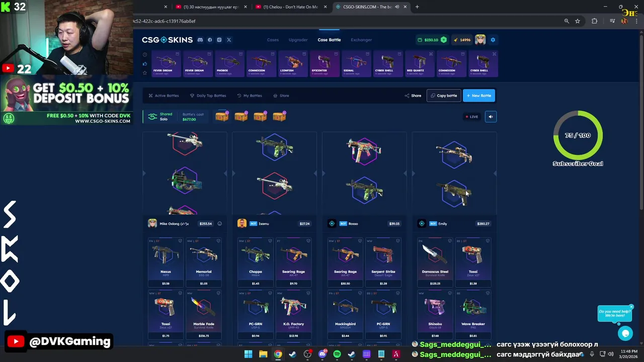Open Active Battles section
The height and width of the screenshot is (362, 644).
click(164, 96)
